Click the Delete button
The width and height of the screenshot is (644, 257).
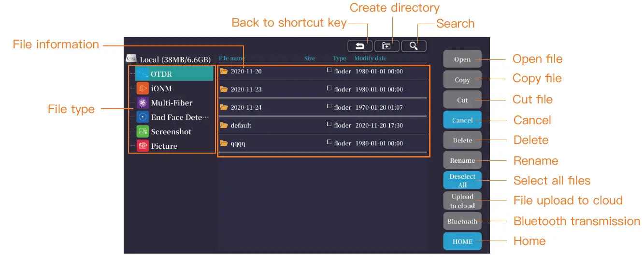click(462, 140)
